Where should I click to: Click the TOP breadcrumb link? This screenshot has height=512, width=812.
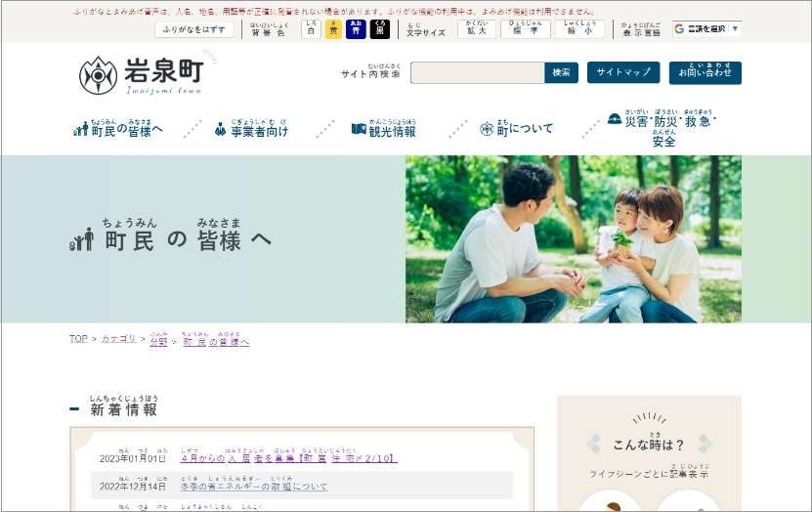pyautogui.click(x=78, y=339)
